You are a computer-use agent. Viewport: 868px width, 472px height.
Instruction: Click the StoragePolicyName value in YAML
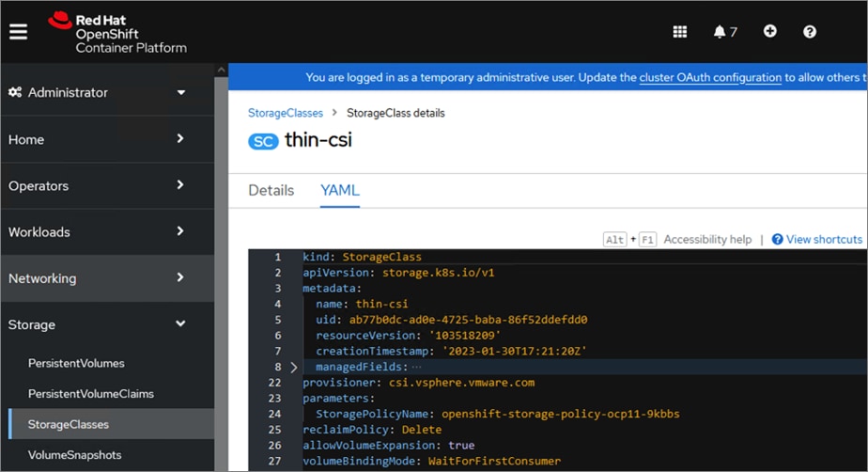coord(561,414)
